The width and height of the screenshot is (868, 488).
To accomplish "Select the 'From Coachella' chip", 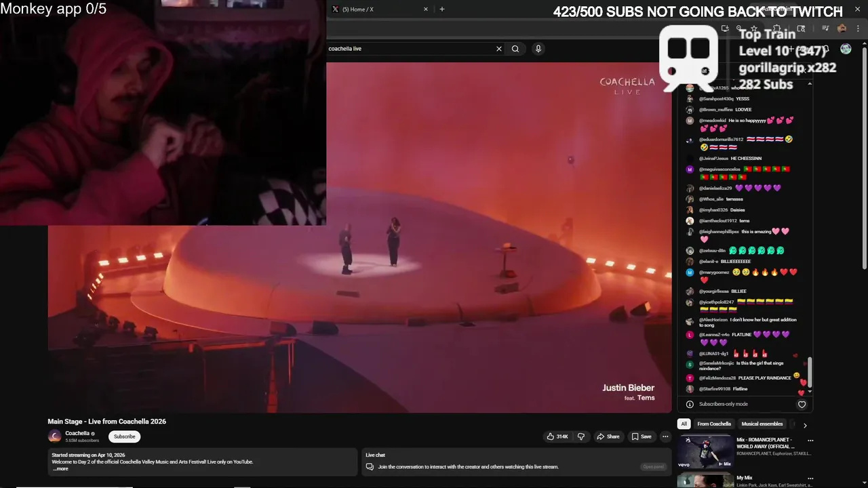I will click(714, 424).
